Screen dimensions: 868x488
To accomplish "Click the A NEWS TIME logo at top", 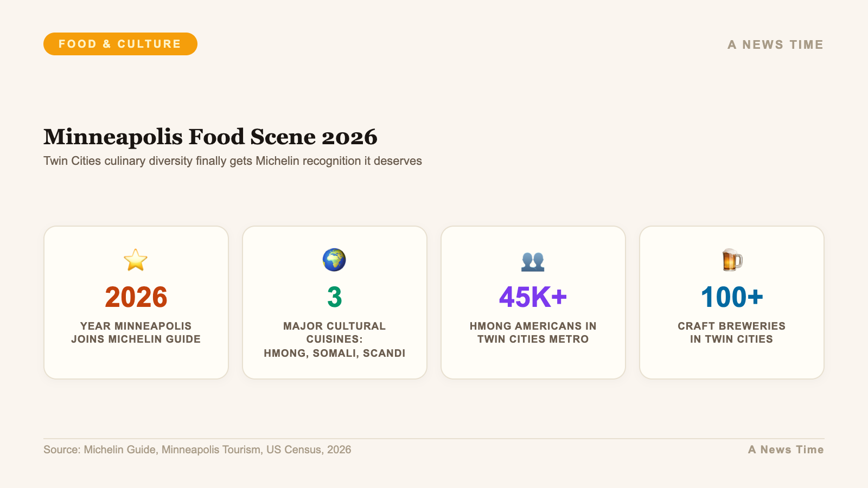I will (776, 44).
